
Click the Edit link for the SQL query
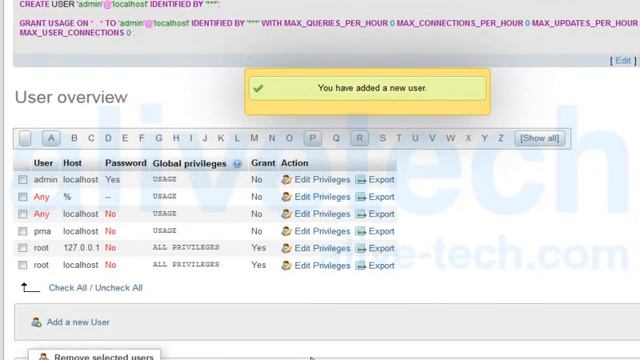(623, 61)
